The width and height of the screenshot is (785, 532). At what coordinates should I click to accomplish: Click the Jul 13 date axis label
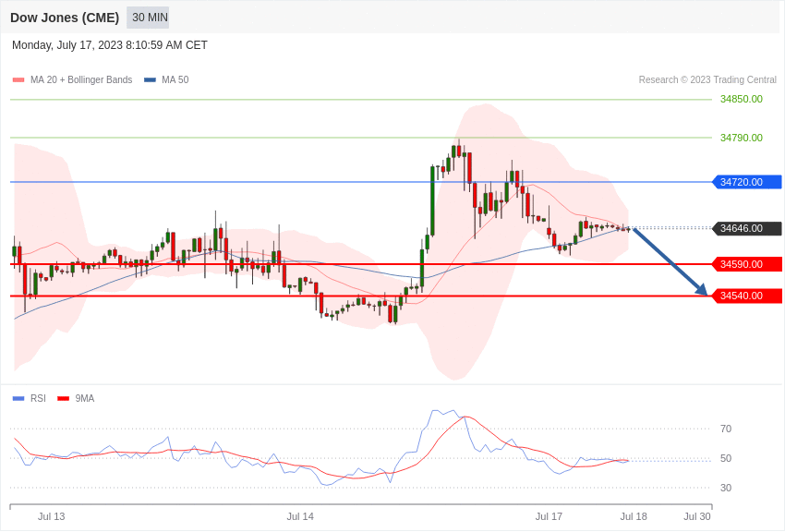pyautogui.click(x=52, y=516)
